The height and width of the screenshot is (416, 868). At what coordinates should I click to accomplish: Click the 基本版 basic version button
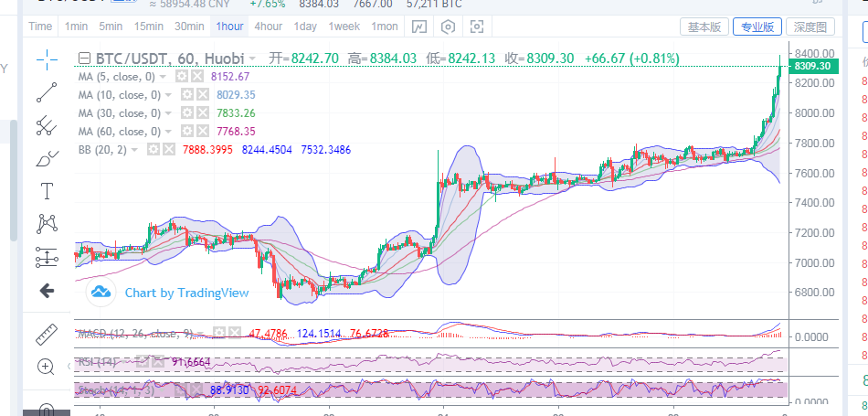[704, 27]
